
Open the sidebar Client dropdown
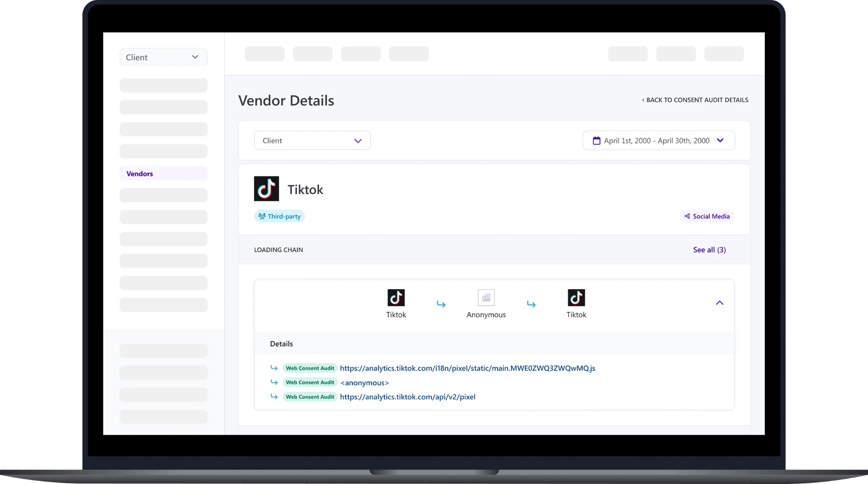click(164, 57)
